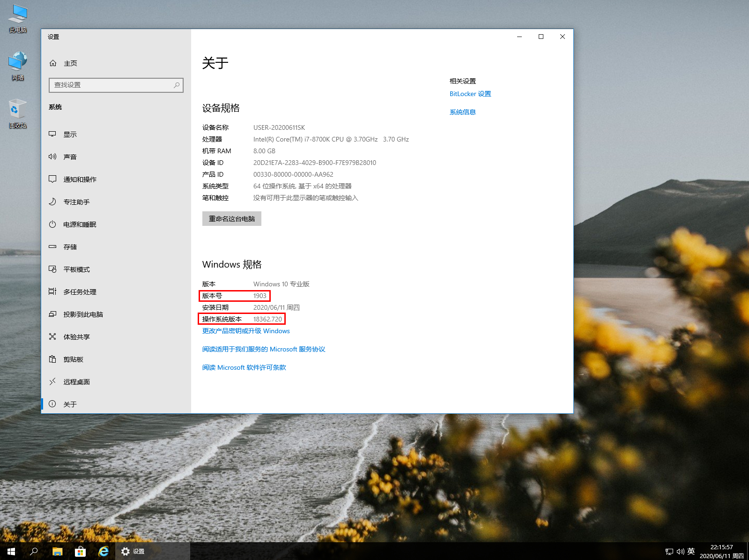Screen dimensions: 749x560
Task: Click 设置 taskbar button
Action: 153,552
